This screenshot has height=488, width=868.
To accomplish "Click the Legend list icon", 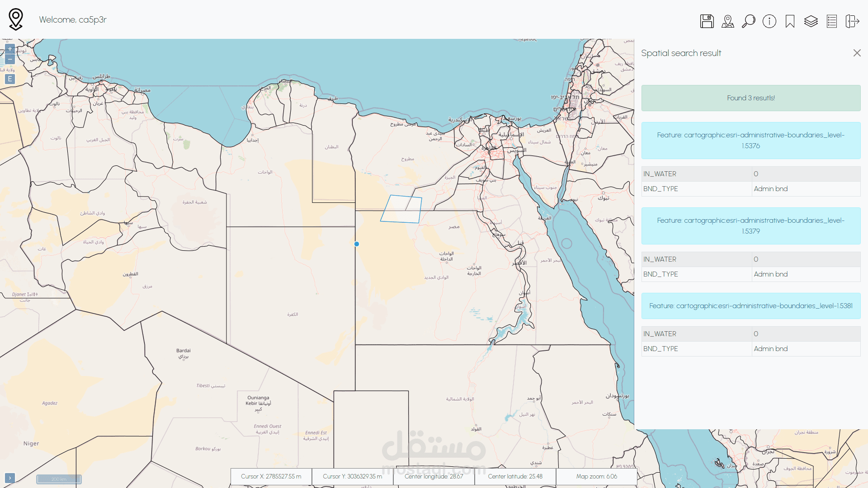I will coord(831,21).
